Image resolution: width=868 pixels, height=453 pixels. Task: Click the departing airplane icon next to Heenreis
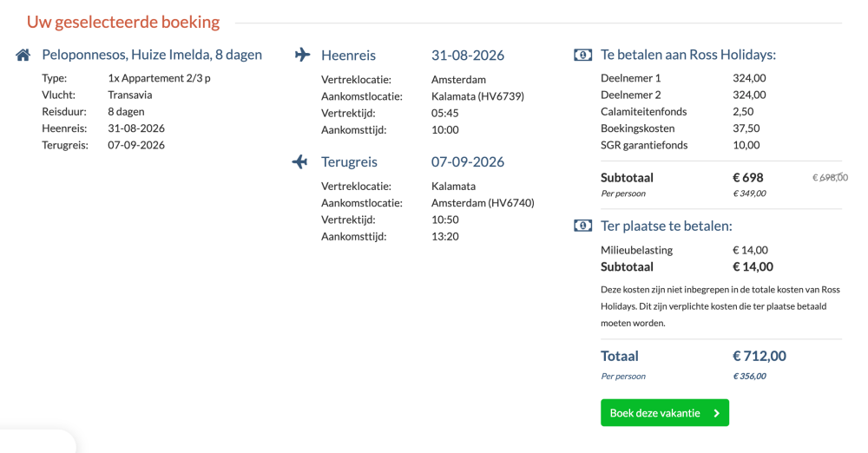click(x=302, y=55)
